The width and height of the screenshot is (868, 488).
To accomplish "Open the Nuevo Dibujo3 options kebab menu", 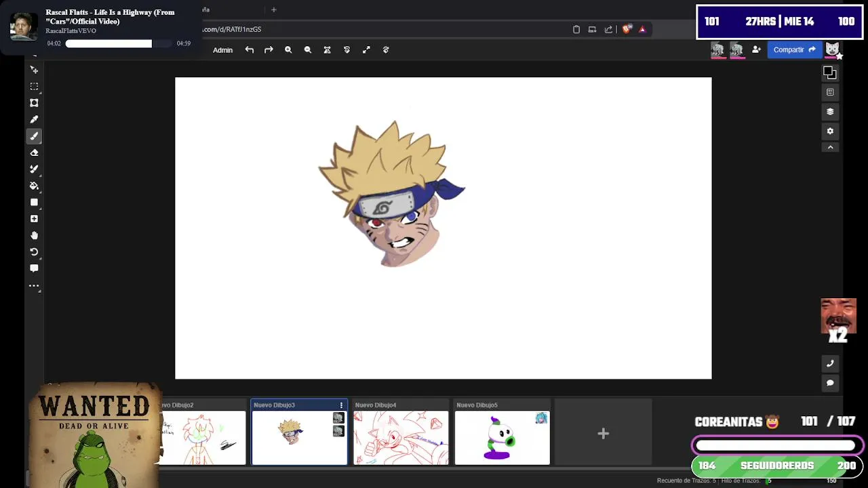I will tap(341, 405).
